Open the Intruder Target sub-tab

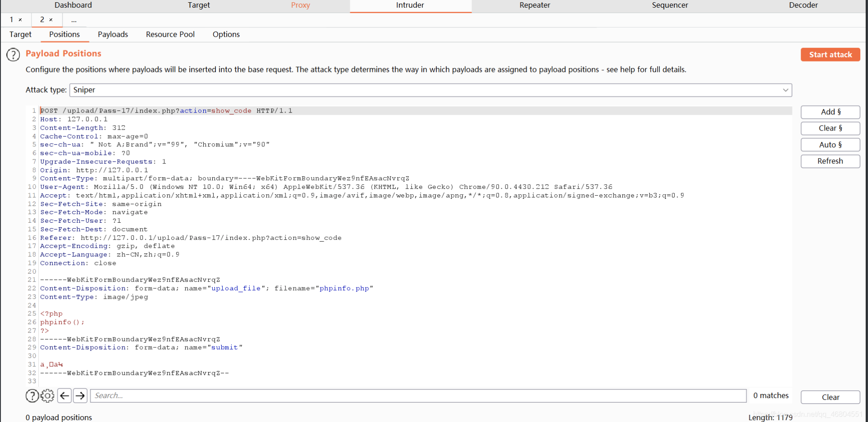pyautogui.click(x=20, y=34)
